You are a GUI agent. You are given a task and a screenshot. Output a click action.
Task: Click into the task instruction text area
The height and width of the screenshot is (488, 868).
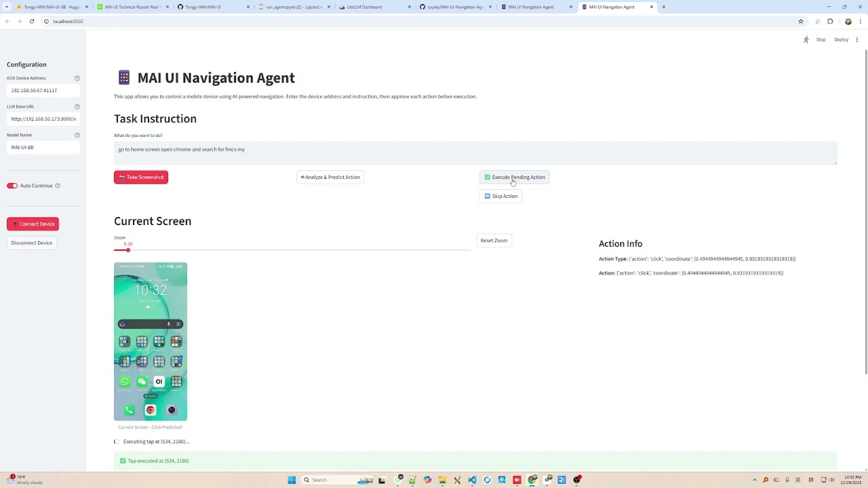[475, 153]
